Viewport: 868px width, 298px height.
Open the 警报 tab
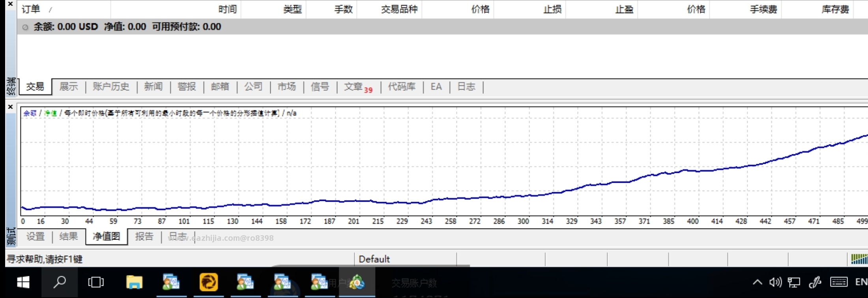(x=187, y=86)
